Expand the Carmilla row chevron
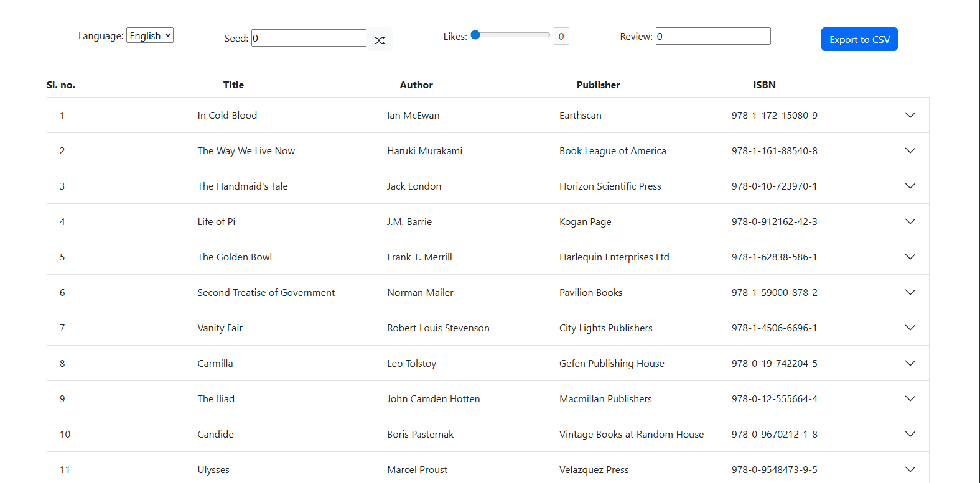Screen dimensions: 980x483 pyautogui.click(x=910, y=363)
